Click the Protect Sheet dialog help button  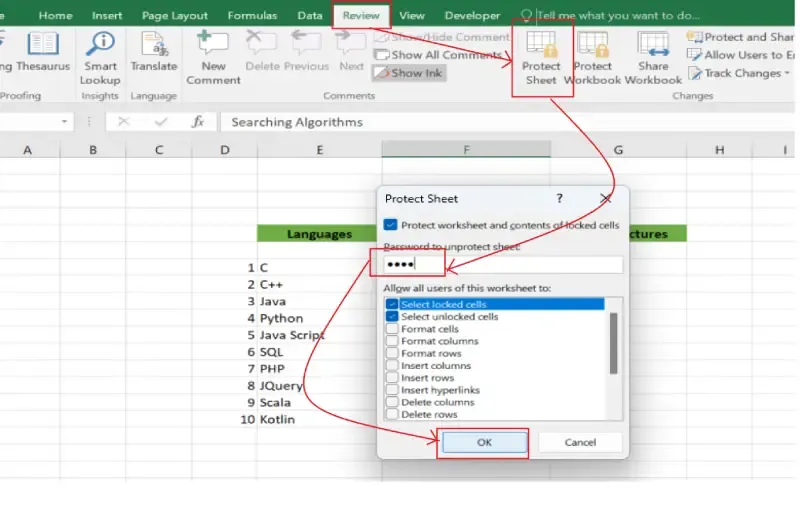click(x=560, y=198)
